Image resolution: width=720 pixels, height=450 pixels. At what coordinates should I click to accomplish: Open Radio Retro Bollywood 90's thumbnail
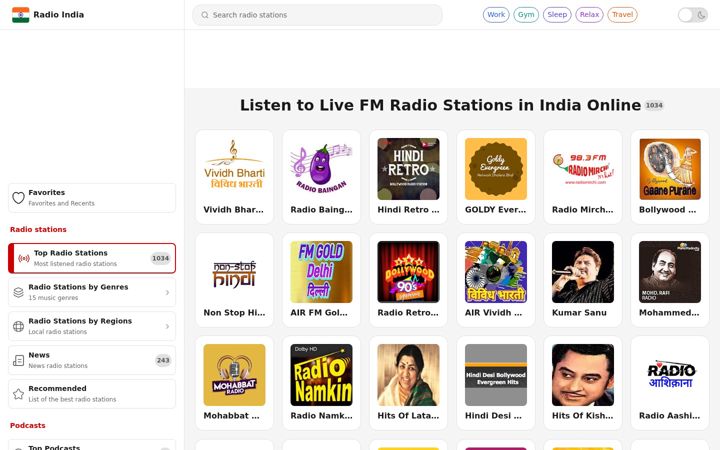pos(408,272)
